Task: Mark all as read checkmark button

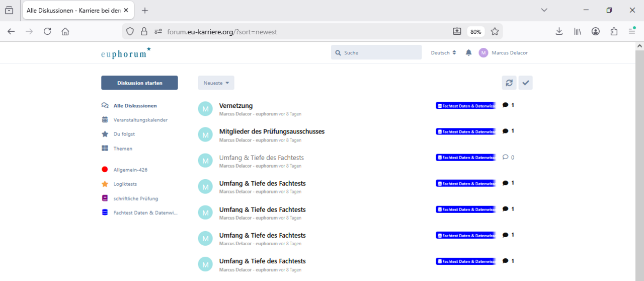Action: tap(526, 83)
